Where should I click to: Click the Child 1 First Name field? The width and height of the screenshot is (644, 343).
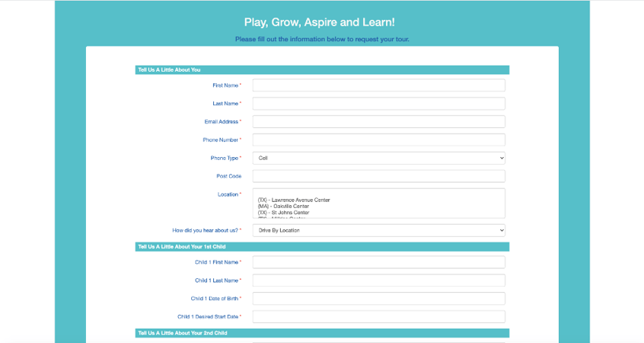point(378,262)
